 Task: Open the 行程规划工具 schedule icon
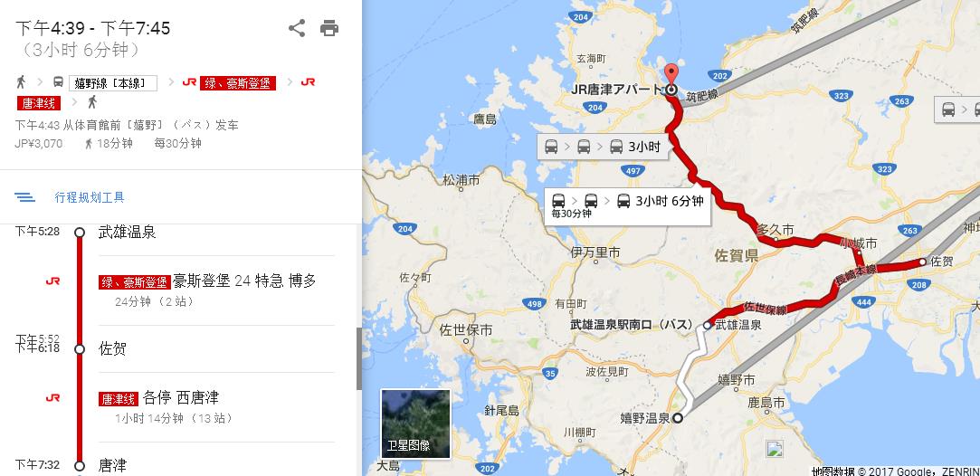tap(25, 197)
